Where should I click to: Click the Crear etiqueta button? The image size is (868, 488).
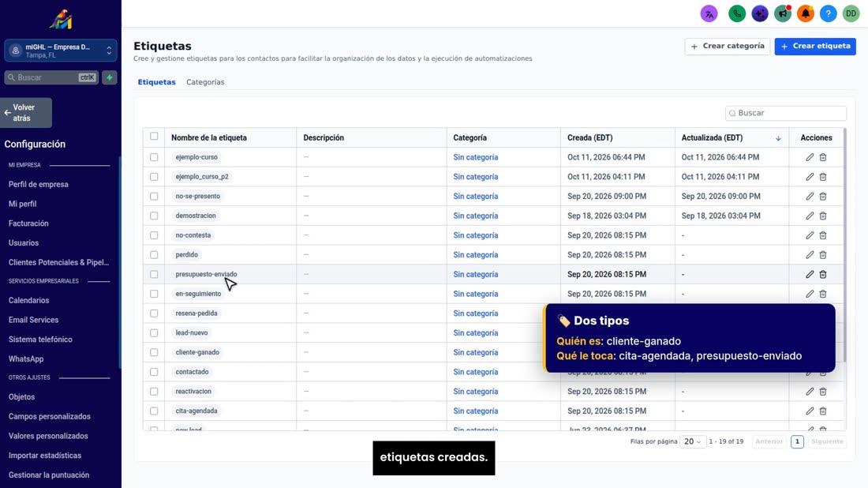click(x=815, y=47)
